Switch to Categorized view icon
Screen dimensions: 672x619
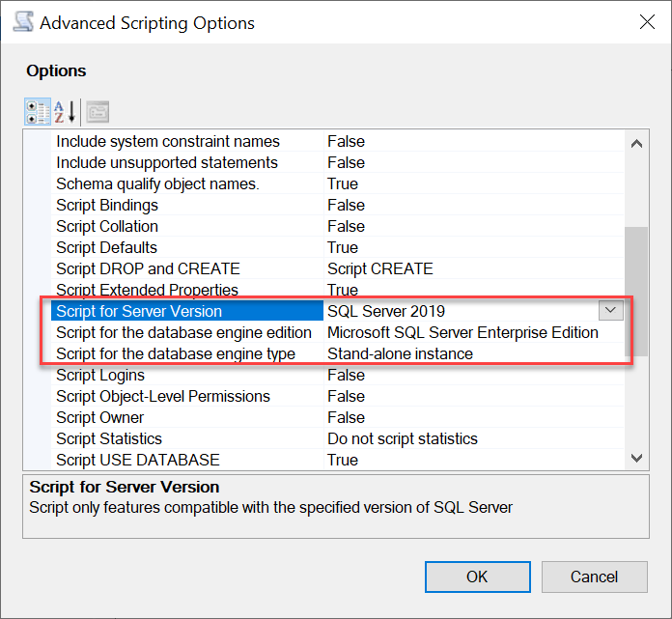pos(38,112)
